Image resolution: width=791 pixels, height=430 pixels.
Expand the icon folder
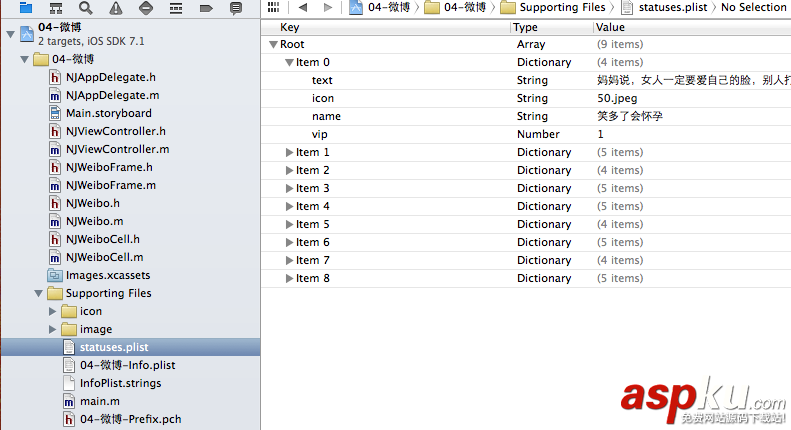click(52, 311)
